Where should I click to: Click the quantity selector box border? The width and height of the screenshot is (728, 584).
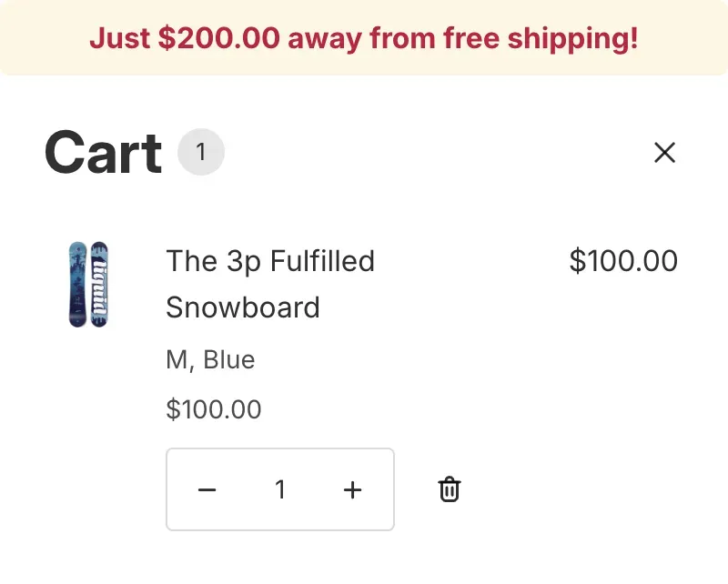(x=279, y=451)
